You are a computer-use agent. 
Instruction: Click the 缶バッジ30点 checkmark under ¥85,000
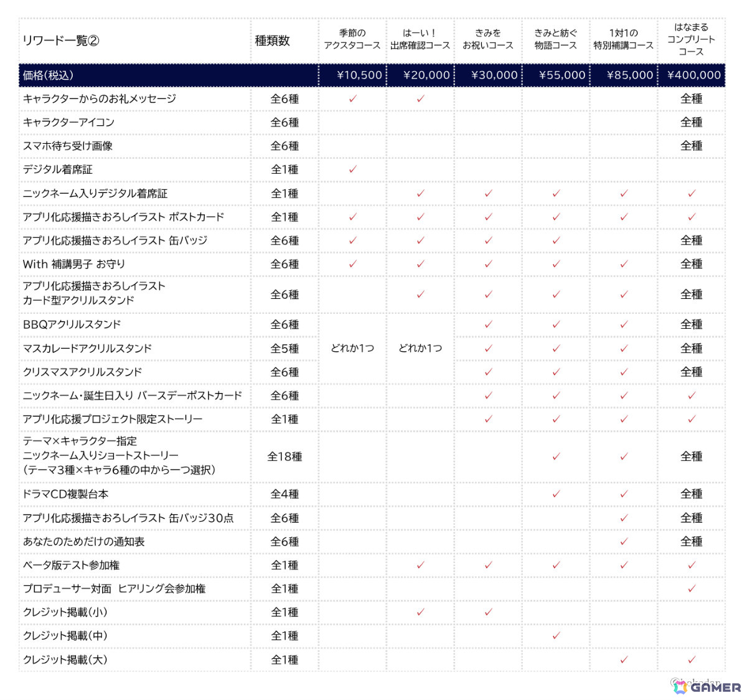pyautogui.click(x=624, y=518)
